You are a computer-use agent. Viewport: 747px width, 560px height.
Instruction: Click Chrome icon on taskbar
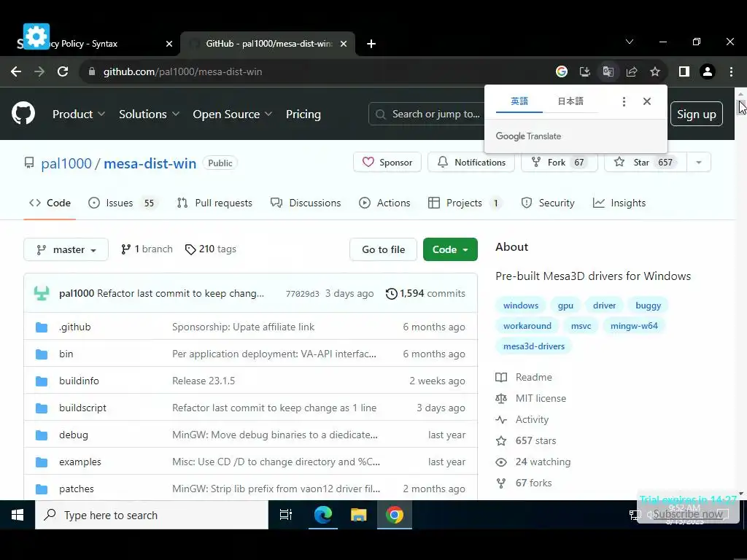coord(395,515)
